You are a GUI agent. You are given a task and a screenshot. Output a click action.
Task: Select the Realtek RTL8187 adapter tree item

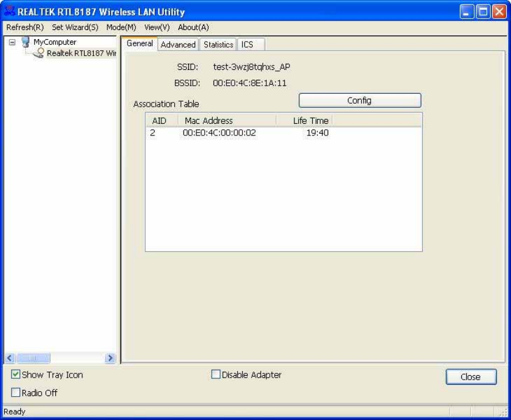click(x=82, y=53)
